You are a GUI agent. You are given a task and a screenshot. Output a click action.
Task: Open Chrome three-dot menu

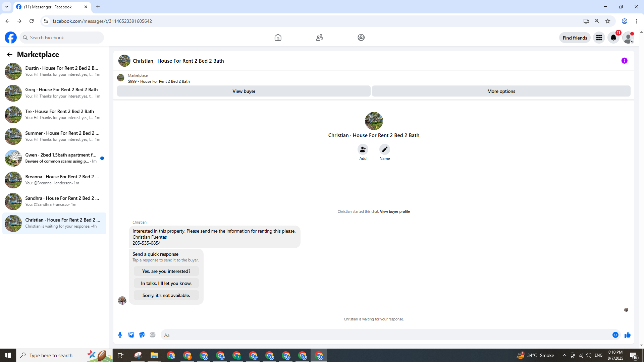[x=637, y=21]
